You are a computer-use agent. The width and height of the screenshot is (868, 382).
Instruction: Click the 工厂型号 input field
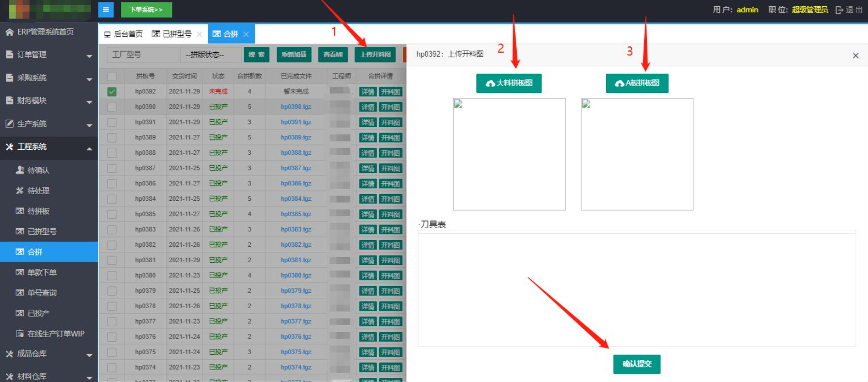[x=142, y=54]
